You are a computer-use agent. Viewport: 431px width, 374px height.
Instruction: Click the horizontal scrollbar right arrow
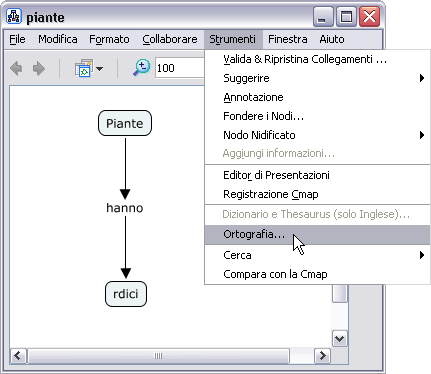pyautogui.click(x=322, y=356)
